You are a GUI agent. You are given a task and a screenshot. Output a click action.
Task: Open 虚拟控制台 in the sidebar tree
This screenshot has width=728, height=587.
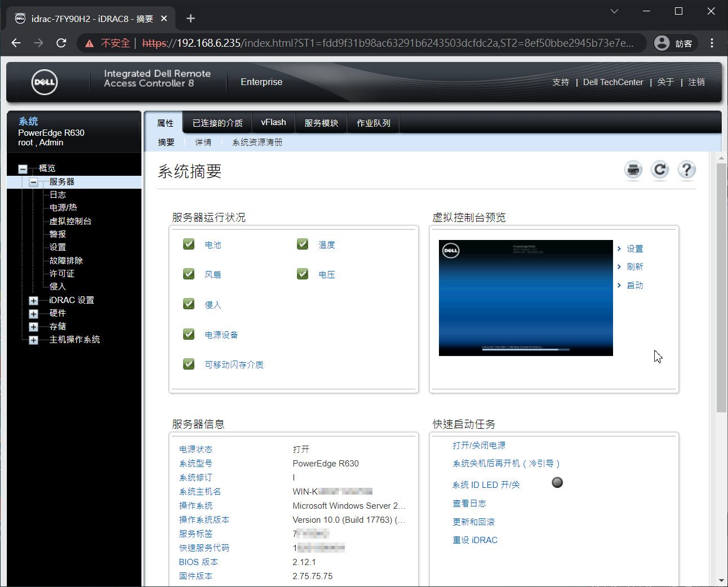point(70,221)
